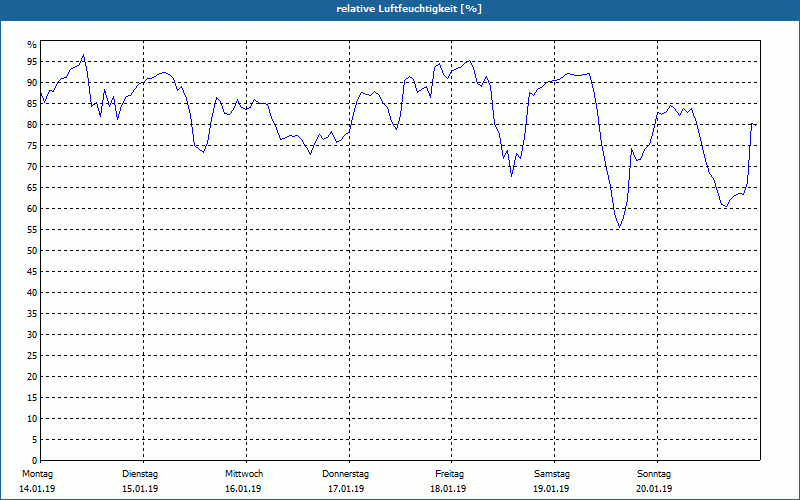Click the y-axis value 0

pos(35,461)
